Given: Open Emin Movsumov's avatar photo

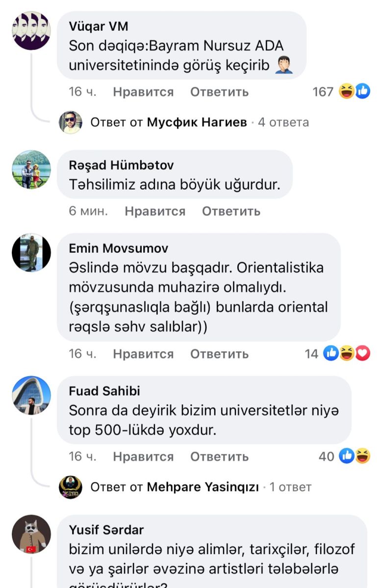Looking at the screenshot, I should point(31,252).
